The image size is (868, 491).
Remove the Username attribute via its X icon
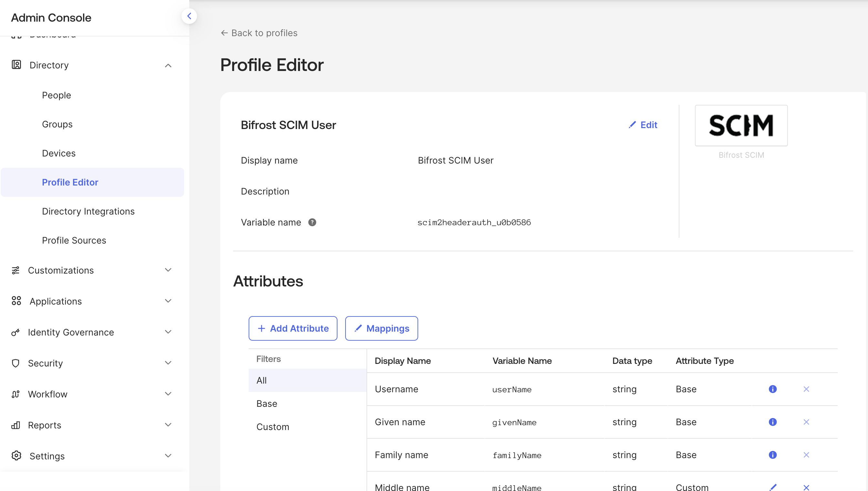[x=806, y=389]
